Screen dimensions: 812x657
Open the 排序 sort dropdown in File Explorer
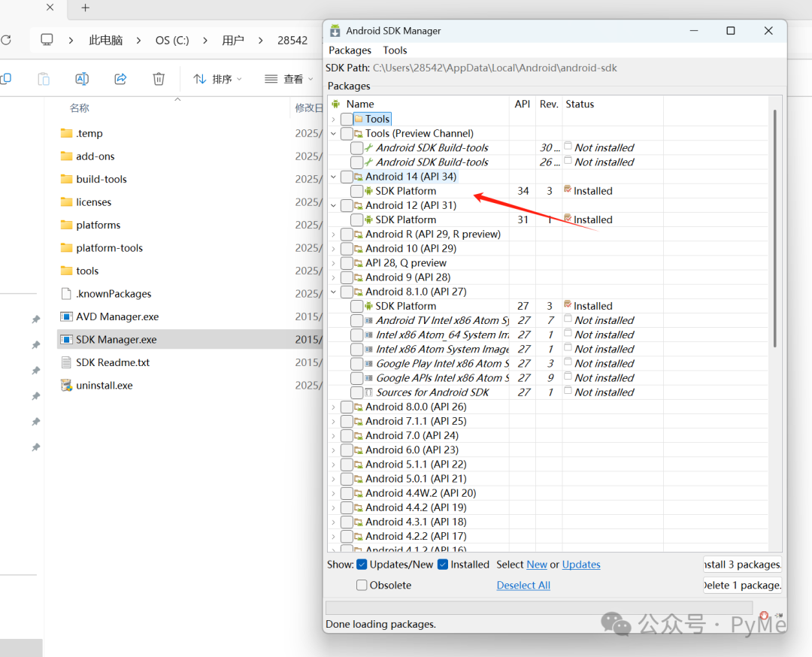pyautogui.click(x=217, y=79)
